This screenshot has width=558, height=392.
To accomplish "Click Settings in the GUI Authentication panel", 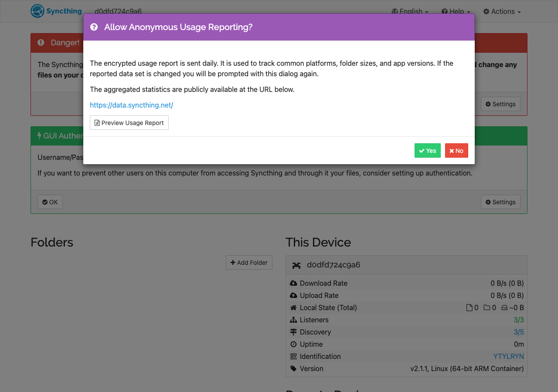I will tap(500, 202).
